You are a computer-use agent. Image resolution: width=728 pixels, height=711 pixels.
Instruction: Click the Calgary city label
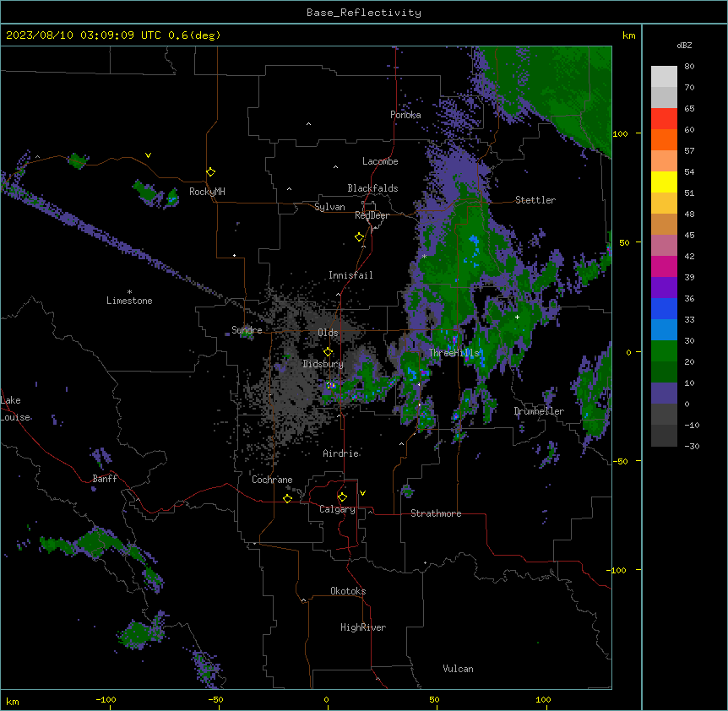[337, 509]
